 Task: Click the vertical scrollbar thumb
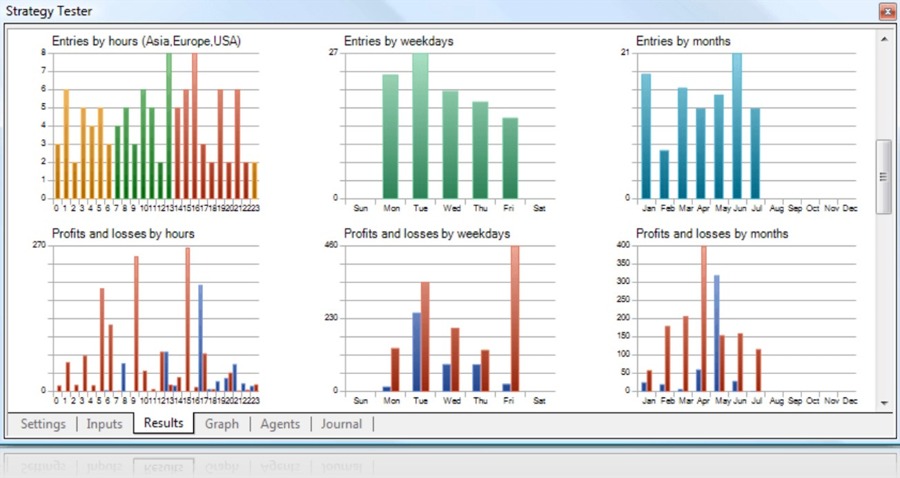883,177
